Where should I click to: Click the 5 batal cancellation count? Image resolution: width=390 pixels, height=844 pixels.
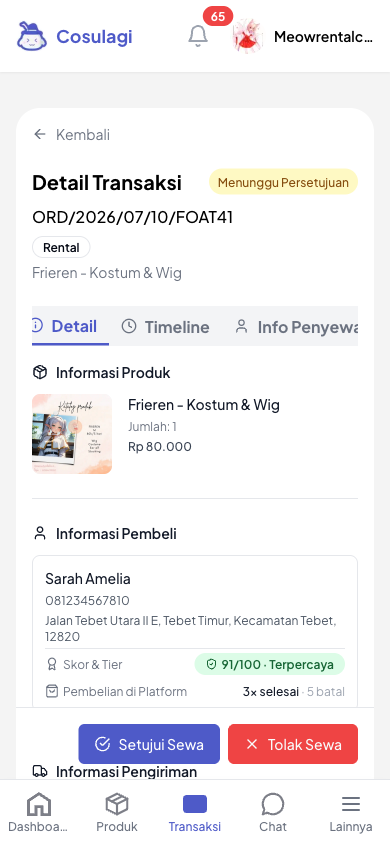[x=326, y=692]
